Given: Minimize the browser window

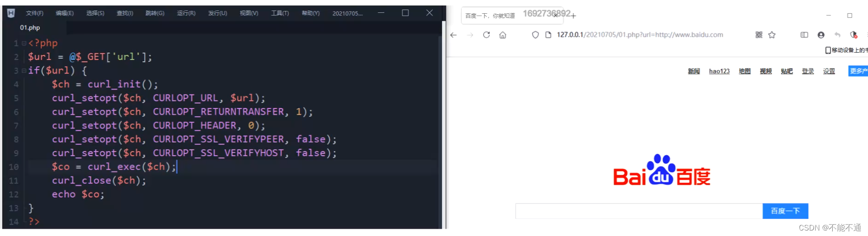Looking at the screenshot, I should (829, 16).
